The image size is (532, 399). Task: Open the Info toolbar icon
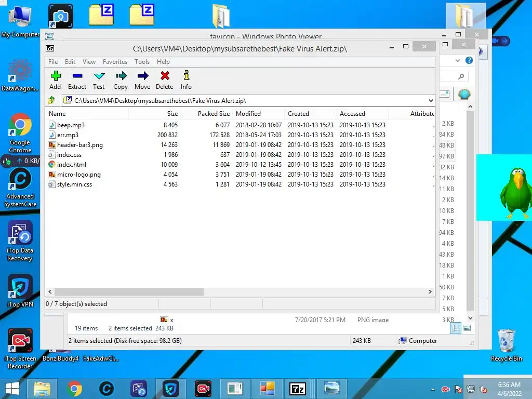[186, 80]
